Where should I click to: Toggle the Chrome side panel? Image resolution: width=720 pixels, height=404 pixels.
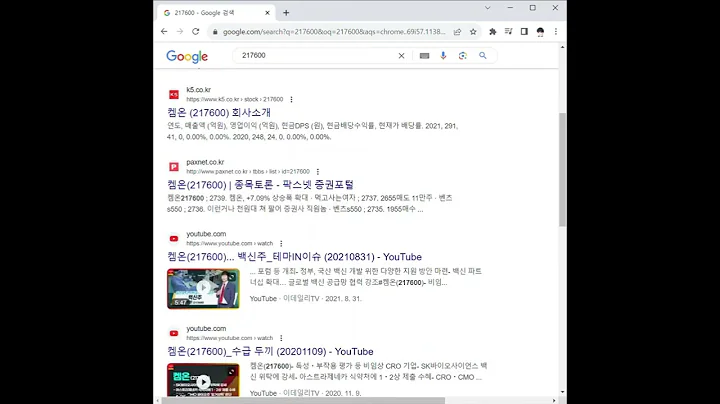click(x=524, y=32)
